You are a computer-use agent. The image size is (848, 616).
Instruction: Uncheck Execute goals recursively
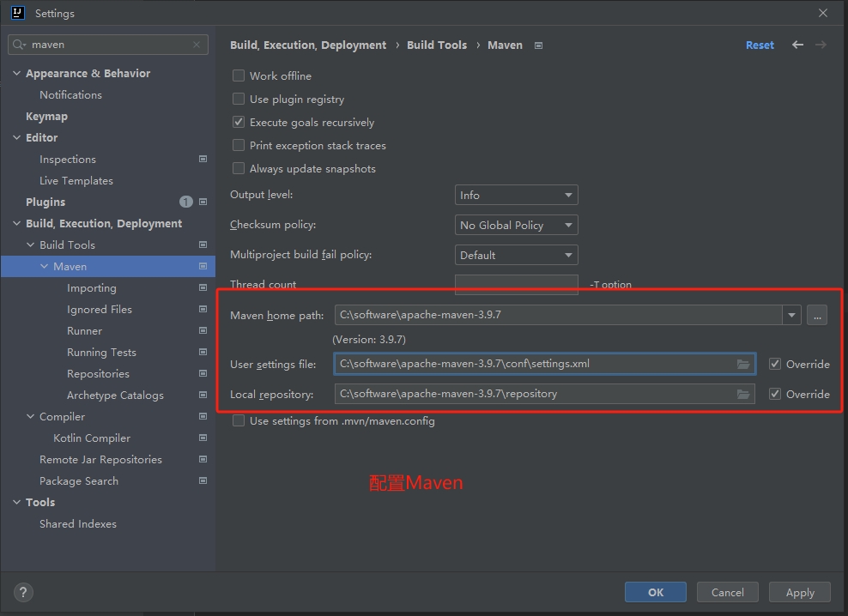pos(239,122)
